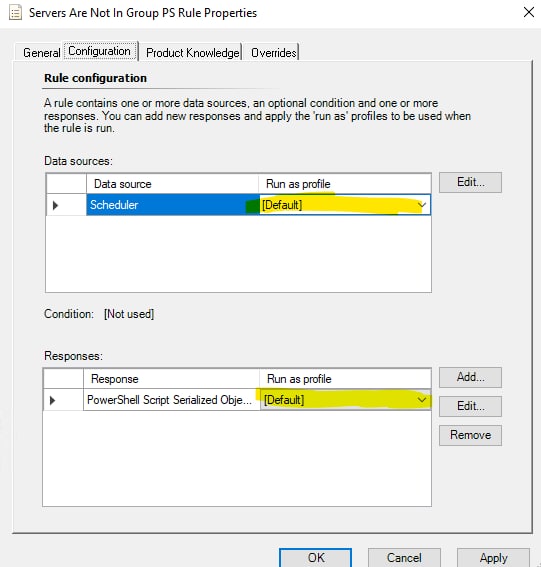Confirm with the OK button

pos(315,558)
